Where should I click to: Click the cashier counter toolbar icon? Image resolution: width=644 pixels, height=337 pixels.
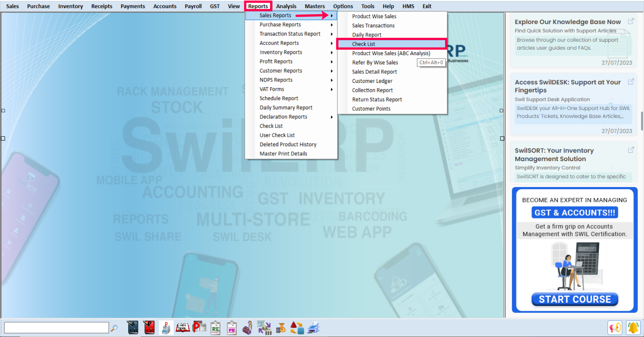click(x=248, y=328)
